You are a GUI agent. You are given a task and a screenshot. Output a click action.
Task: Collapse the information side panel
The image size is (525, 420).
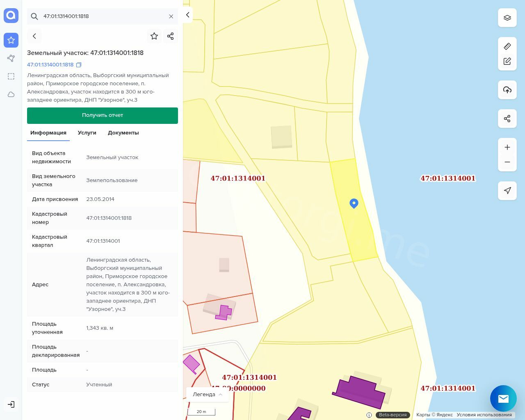(x=187, y=15)
